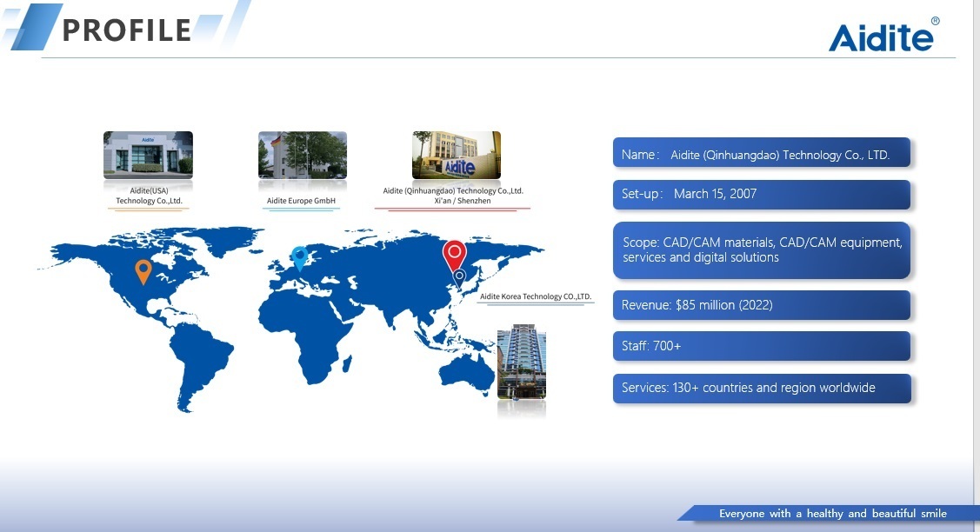Click the Aidite(USA) Technology Co.,Ltd. caption
Viewport: 980px width, 532px height.
tap(148, 196)
